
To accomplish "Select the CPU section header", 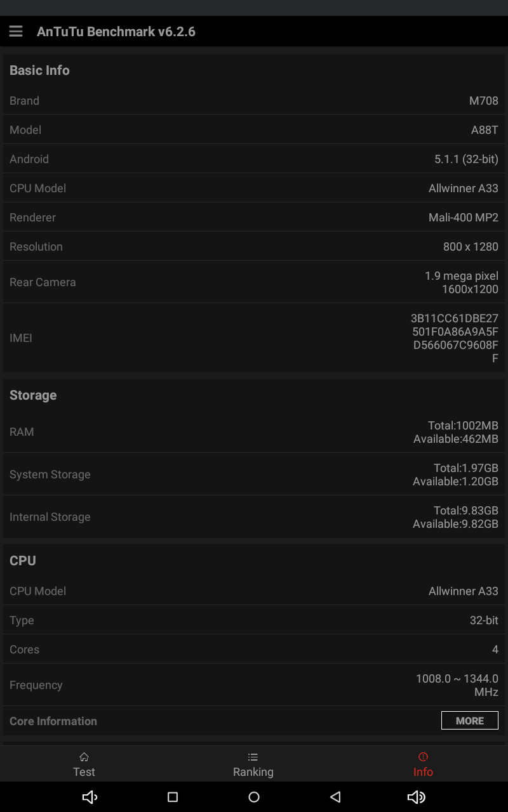I will click(x=23, y=561).
